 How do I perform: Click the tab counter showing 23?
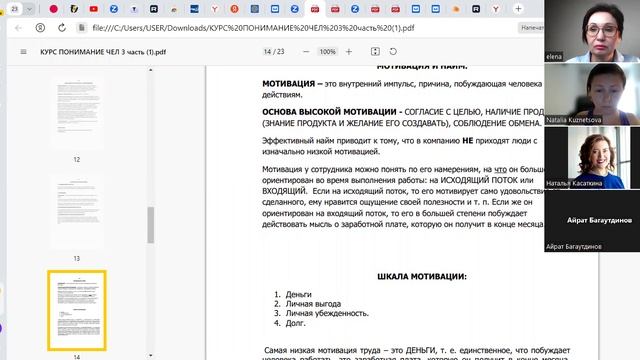coord(15,9)
